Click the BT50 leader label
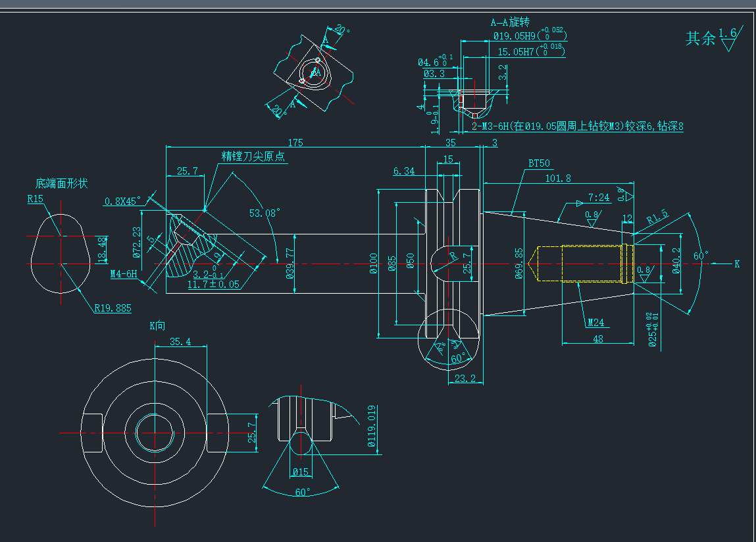This screenshot has height=542, width=756. tap(539, 163)
